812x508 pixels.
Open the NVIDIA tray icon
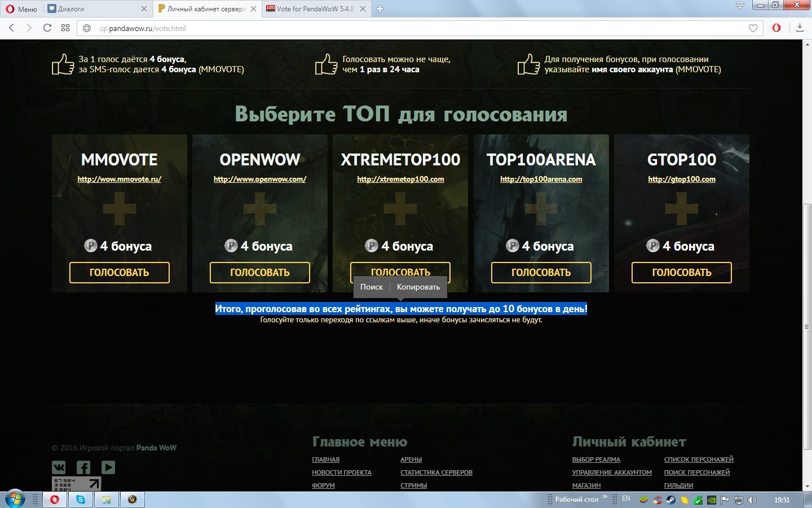pos(712,500)
